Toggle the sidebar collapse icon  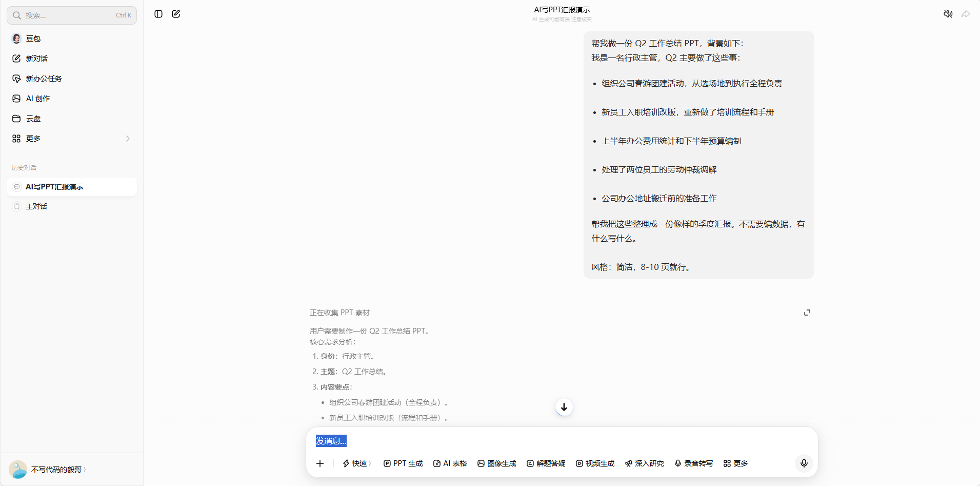158,14
